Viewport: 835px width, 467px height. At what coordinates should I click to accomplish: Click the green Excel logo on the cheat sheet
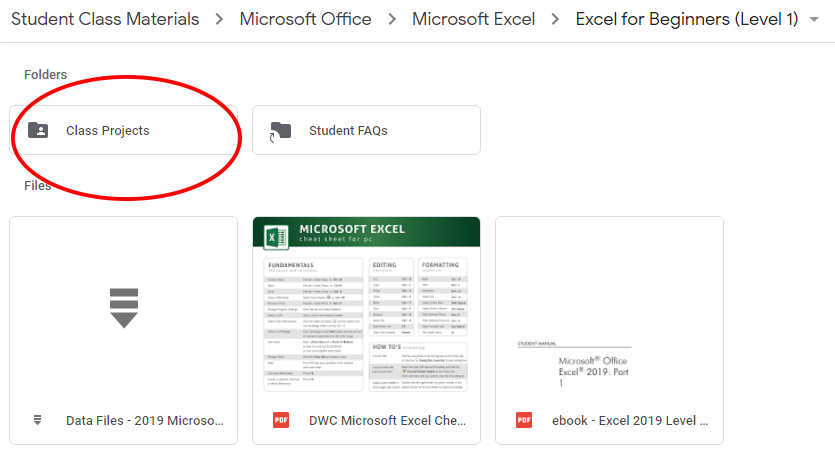[x=276, y=236]
